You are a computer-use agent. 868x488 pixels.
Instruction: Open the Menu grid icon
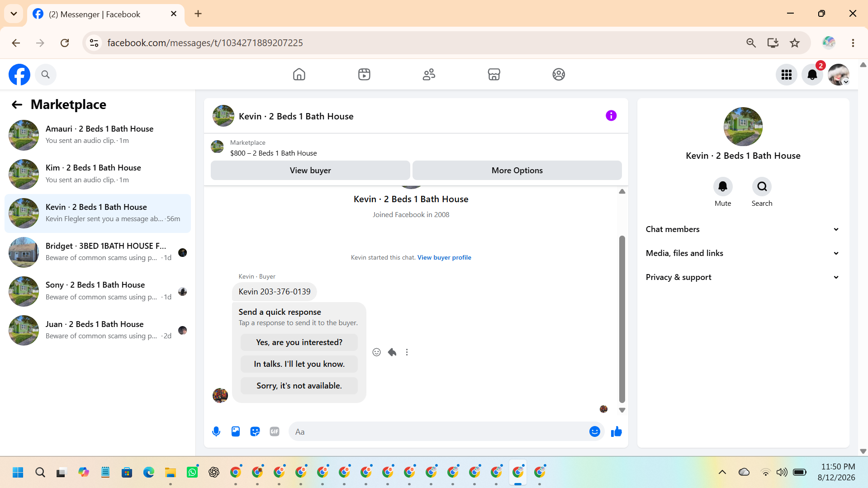[787, 75]
